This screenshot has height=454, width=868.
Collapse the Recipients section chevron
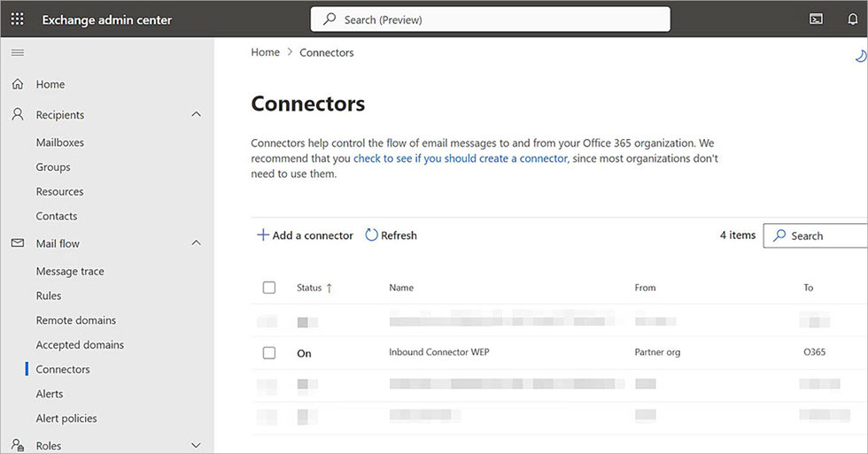196,115
